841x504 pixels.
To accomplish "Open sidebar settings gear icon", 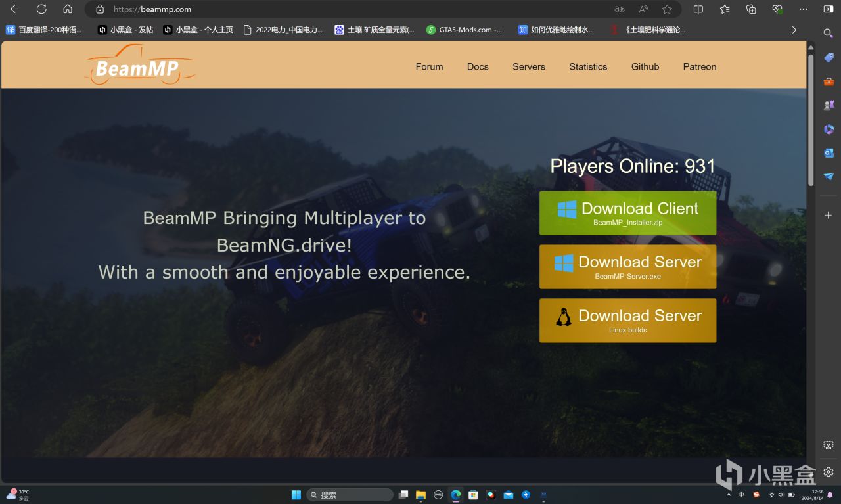I will [829, 472].
